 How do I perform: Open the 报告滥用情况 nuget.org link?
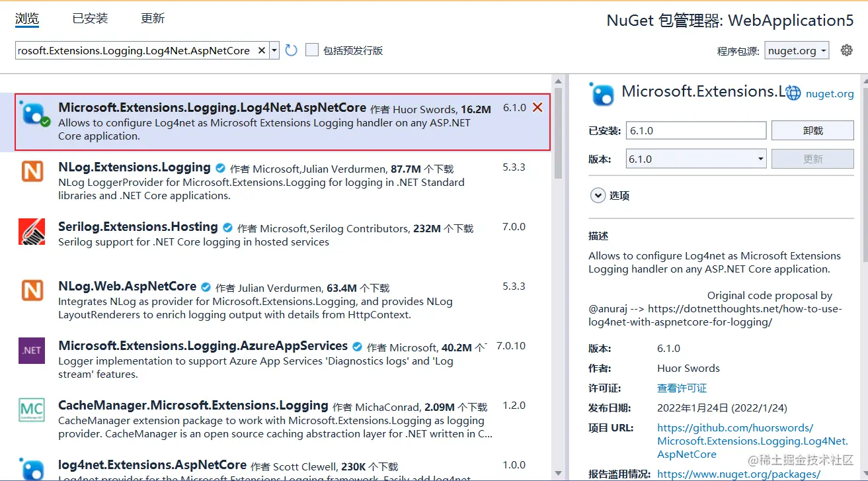coord(738,474)
